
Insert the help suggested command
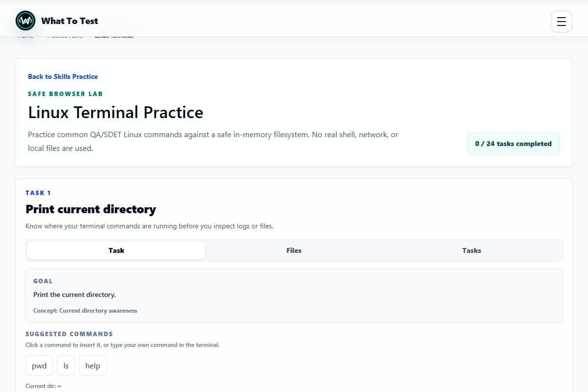[x=93, y=366]
